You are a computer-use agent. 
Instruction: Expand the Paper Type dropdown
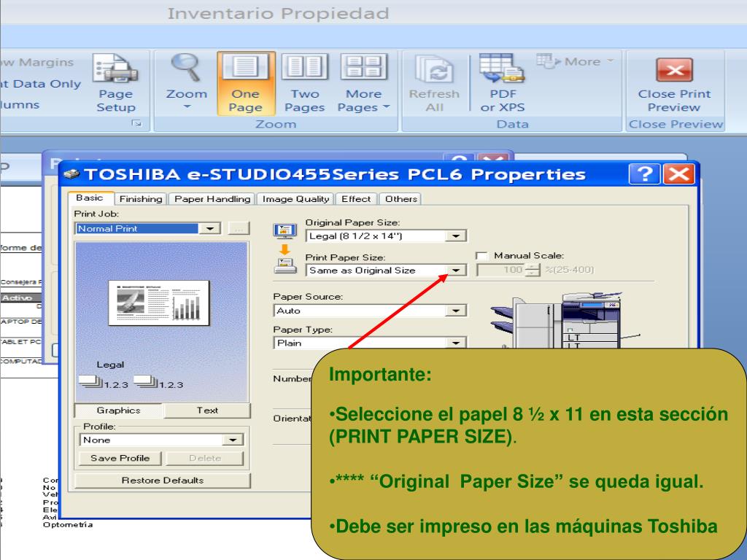[456, 343]
